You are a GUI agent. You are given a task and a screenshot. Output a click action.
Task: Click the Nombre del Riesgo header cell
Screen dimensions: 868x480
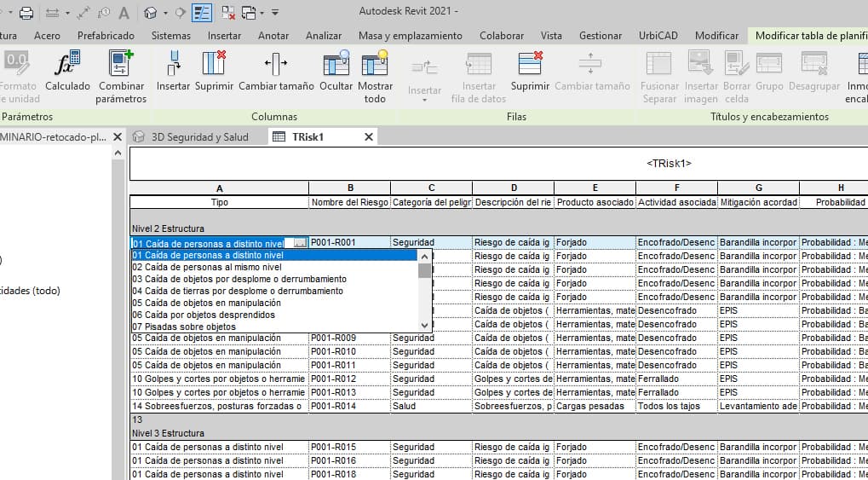[x=350, y=202]
